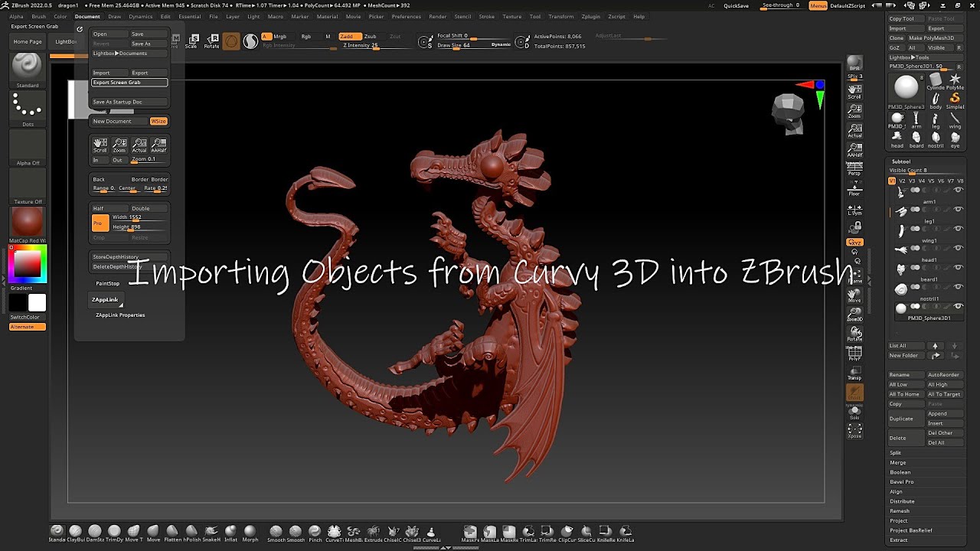The width and height of the screenshot is (980, 551).
Task: Click the QuickSave button
Action: 737,5
